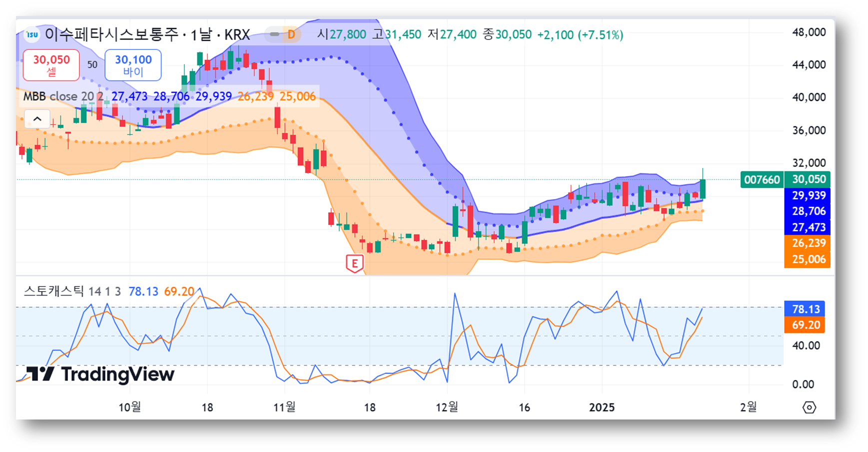Click the 40.00 stochastic scale label

806,345
